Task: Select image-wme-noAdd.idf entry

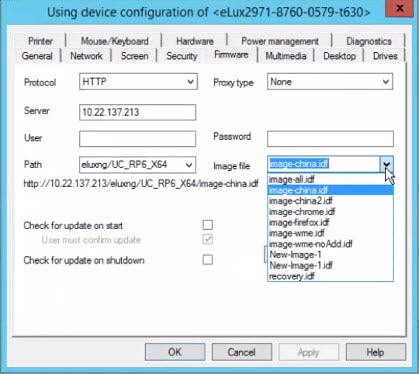Action: point(330,244)
